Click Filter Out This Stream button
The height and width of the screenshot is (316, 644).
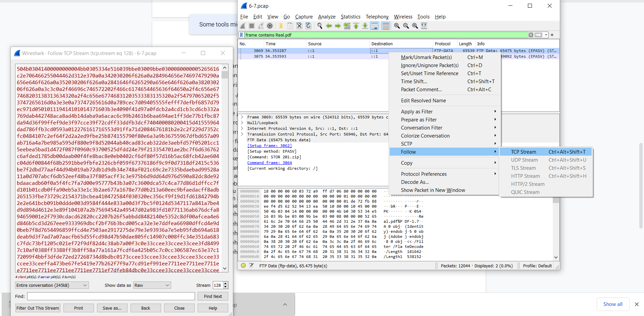(x=38, y=308)
